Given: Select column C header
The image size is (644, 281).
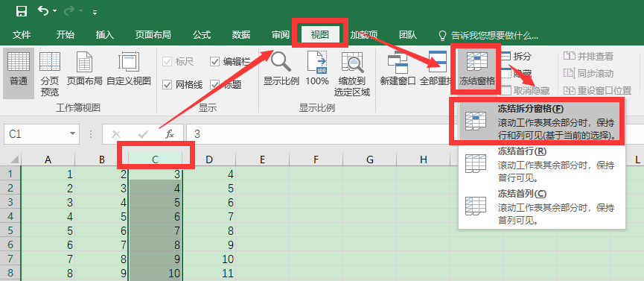Looking at the screenshot, I should (156, 160).
